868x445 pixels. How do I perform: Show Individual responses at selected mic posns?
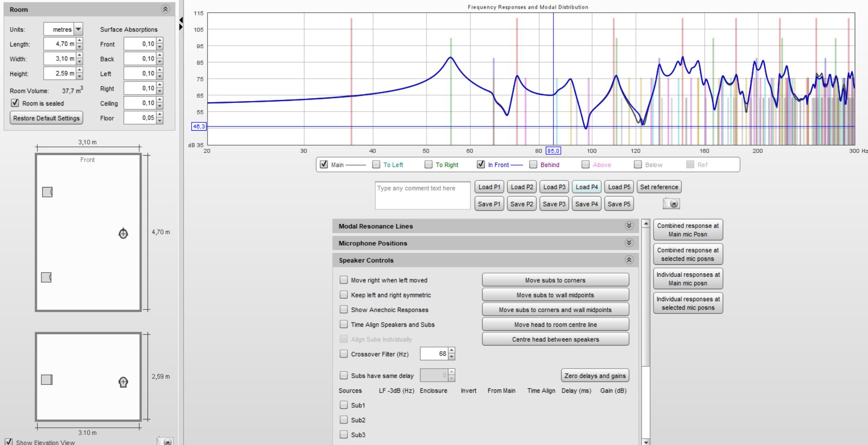point(688,303)
